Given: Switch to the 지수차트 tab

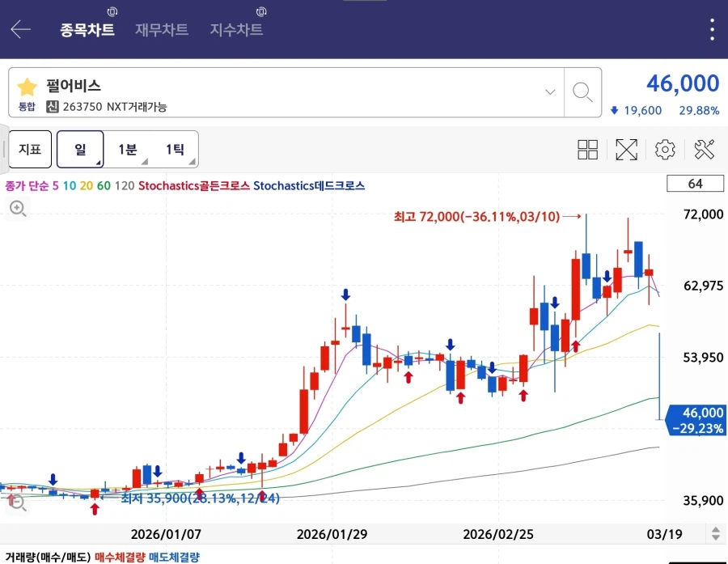Looking at the screenshot, I should click(x=237, y=29).
